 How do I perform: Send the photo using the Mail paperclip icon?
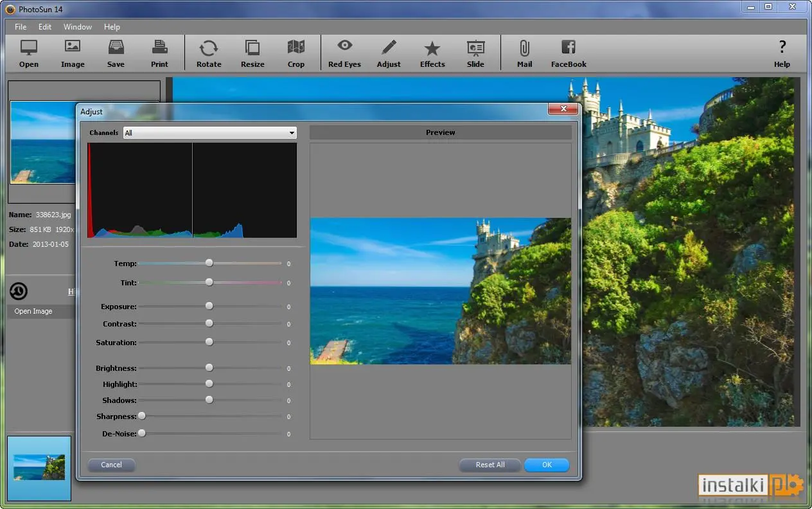[525, 48]
